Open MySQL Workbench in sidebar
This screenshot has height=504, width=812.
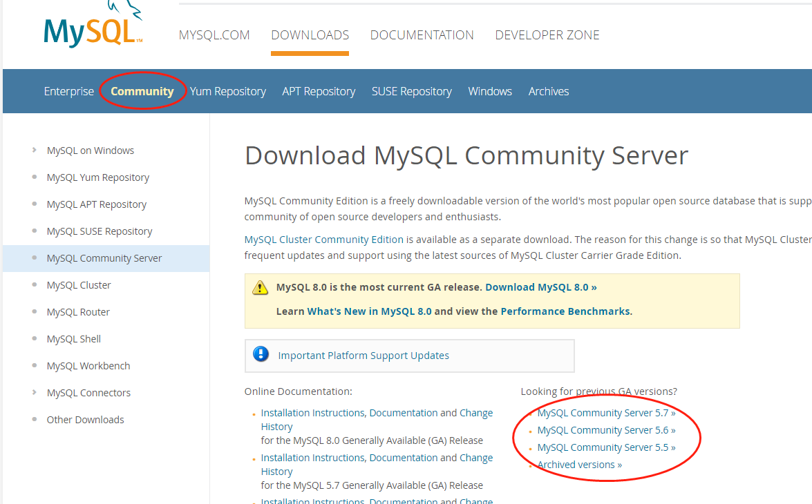coord(88,366)
